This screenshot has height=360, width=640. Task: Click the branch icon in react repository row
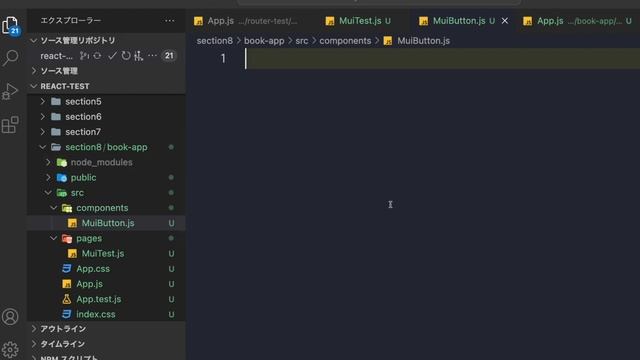(84, 56)
